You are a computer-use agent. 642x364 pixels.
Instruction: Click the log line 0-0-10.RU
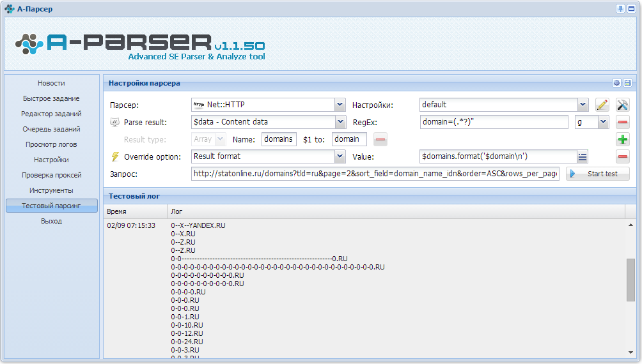pos(187,325)
